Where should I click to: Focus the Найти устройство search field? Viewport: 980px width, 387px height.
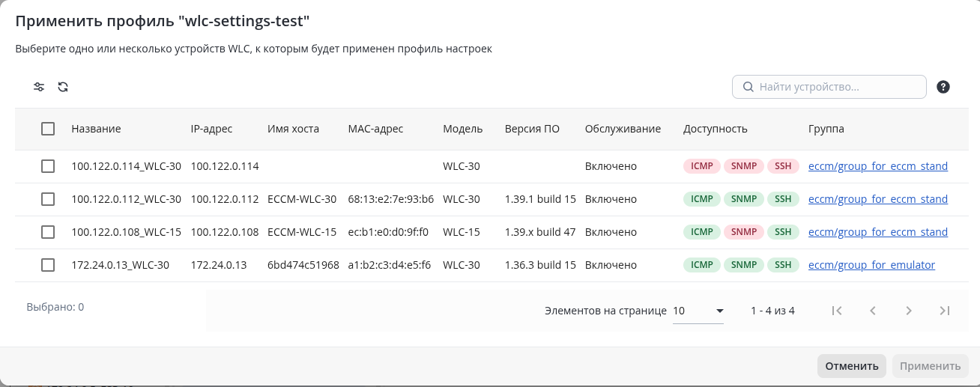click(x=829, y=87)
